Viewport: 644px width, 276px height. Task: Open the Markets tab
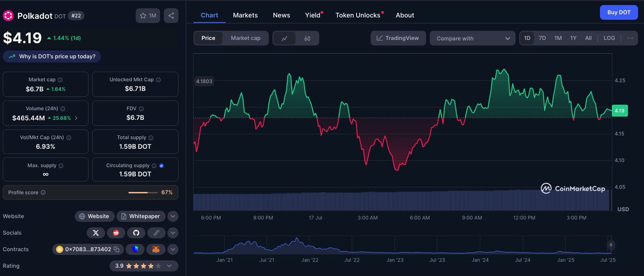(245, 15)
